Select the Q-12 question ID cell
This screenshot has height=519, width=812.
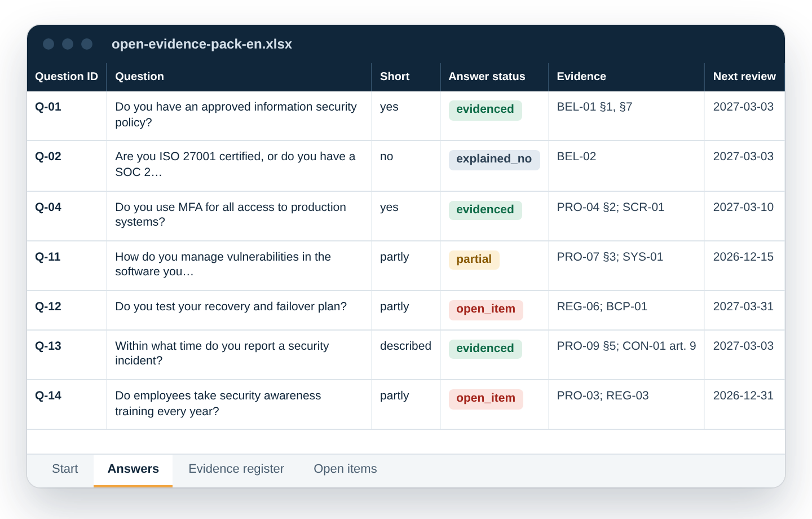point(67,310)
